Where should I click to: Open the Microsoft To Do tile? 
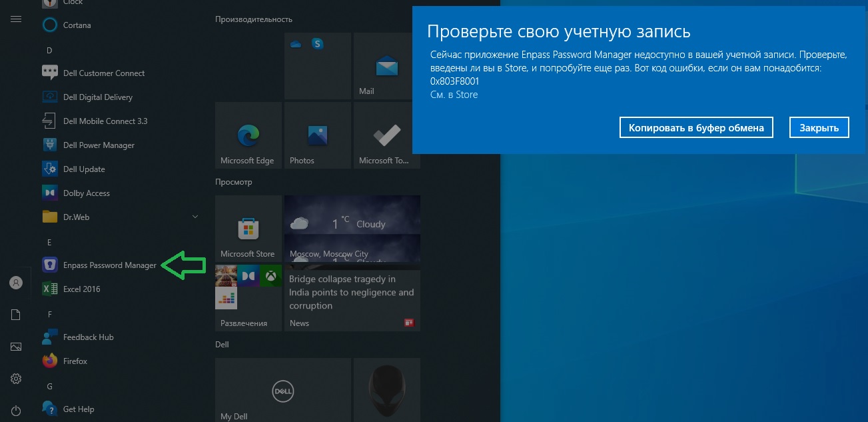[x=387, y=135]
